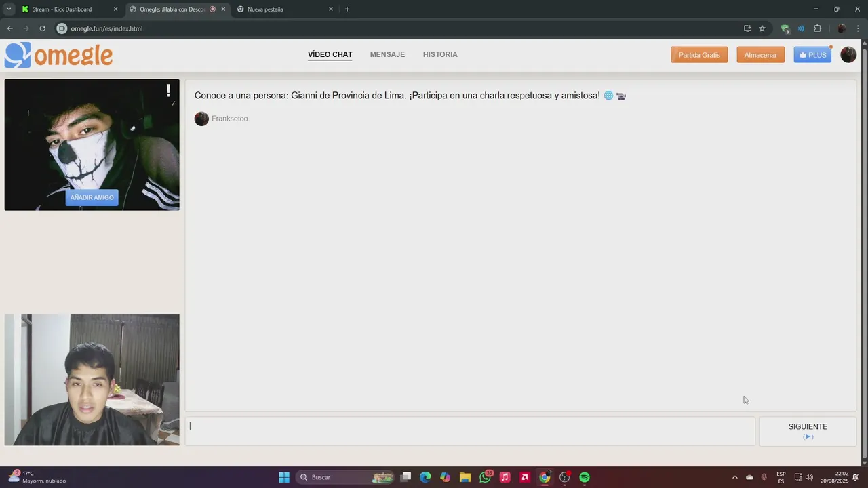Open the profile avatar in Omegle header
Viewport: 868px width, 488px height.
848,55
